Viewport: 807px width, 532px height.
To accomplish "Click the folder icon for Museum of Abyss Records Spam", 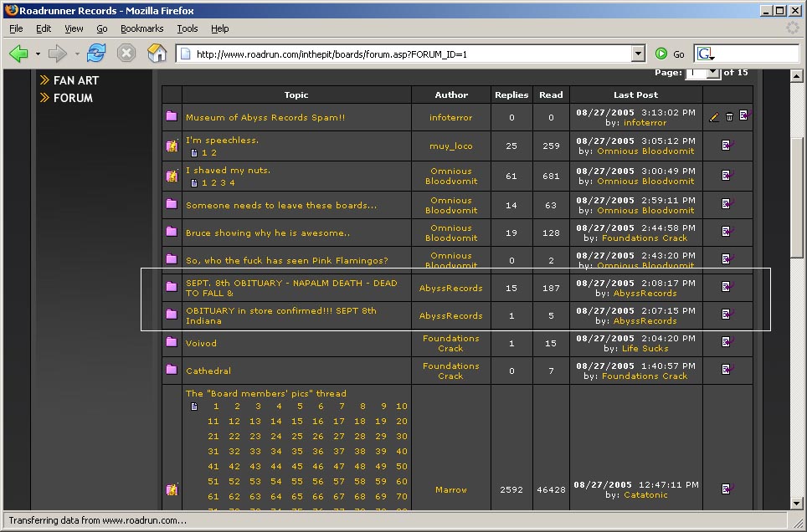I will click(x=172, y=116).
